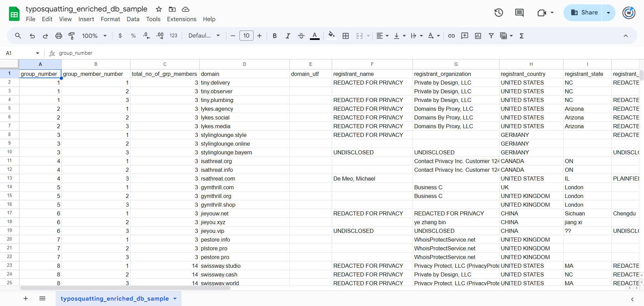Click the borders icon
This screenshot has height=306, width=644.
(x=345, y=36)
